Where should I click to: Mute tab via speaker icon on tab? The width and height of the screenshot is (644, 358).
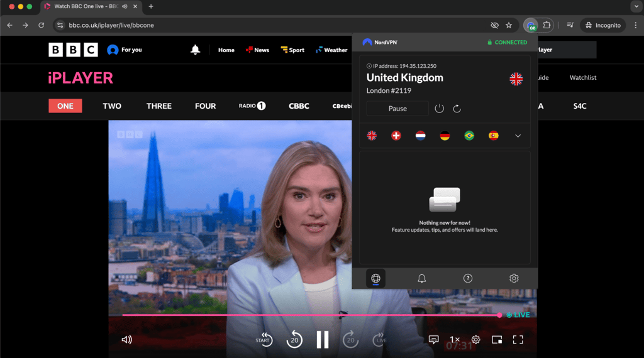coord(125,6)
